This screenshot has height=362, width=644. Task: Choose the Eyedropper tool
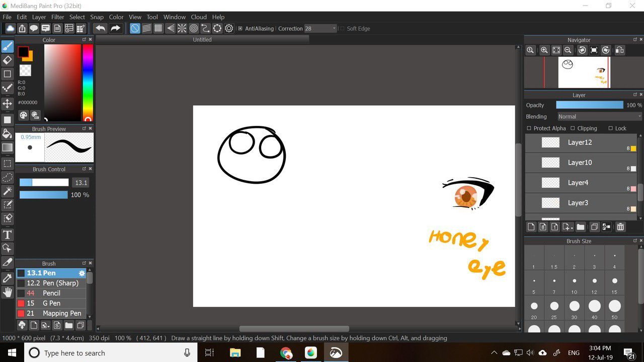click(8, 278)
